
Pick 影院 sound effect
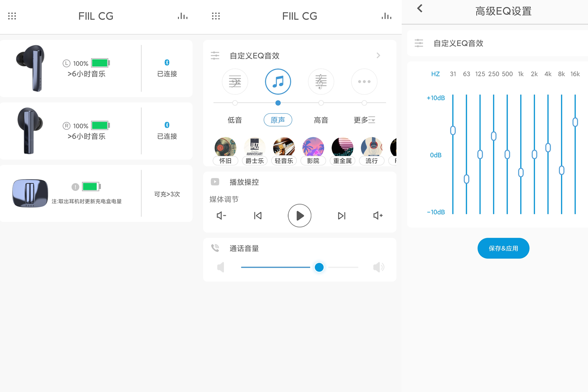[x=313, y=151]
